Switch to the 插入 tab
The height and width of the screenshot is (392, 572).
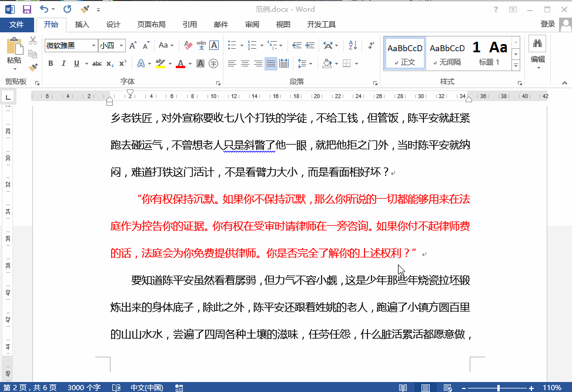click(x=82, y=25)
